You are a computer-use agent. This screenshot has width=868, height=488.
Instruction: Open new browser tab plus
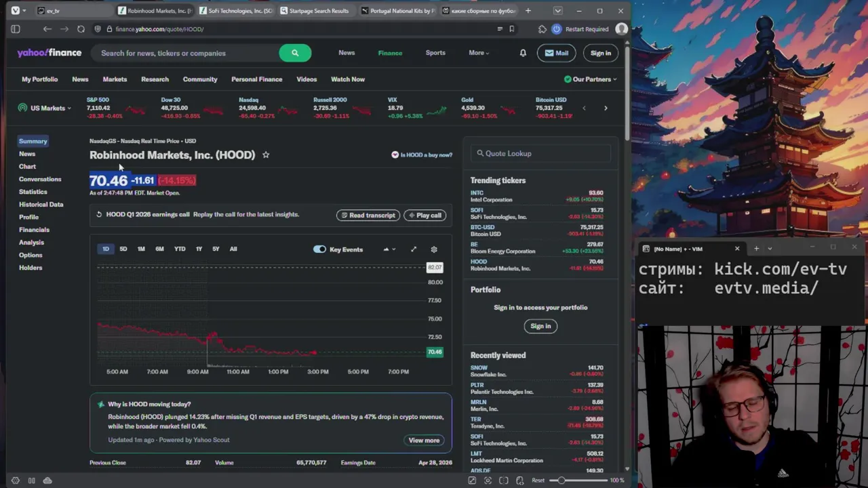click(528, 11)
